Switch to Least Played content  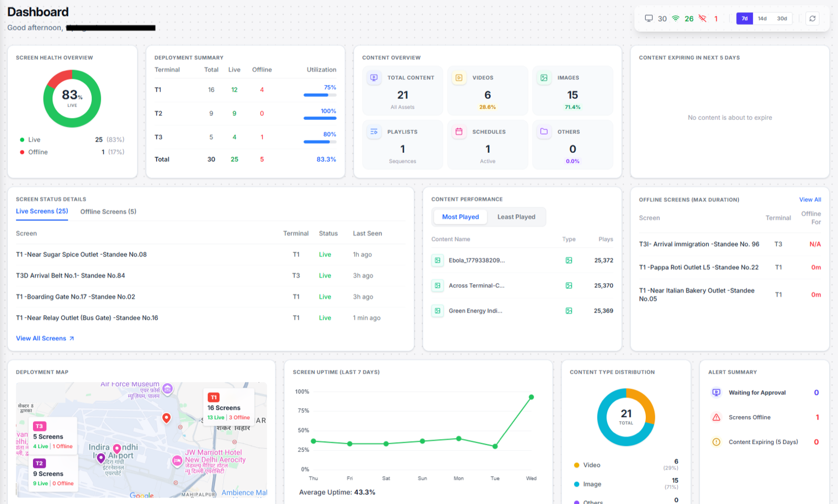[x=516, y=217]
